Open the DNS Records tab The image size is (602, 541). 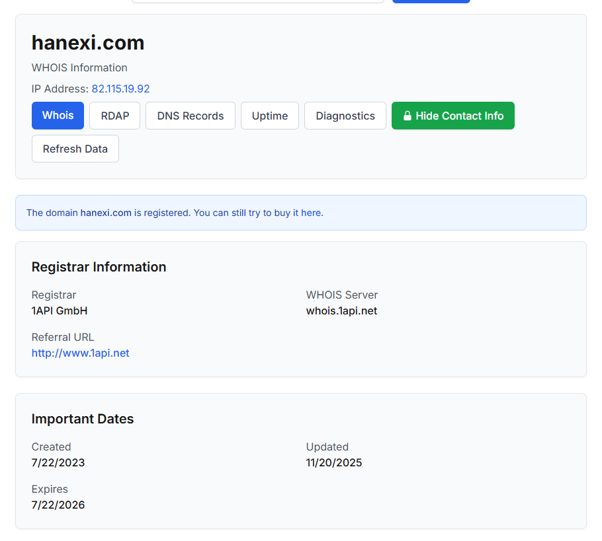[x=190, y=116]
